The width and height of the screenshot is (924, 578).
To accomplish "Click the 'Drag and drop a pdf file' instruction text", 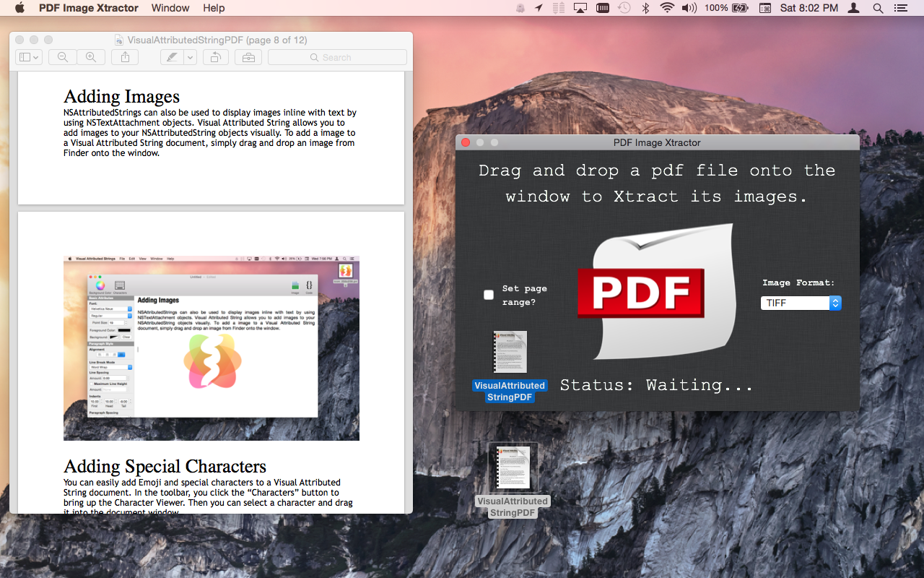I will [657, 184].
